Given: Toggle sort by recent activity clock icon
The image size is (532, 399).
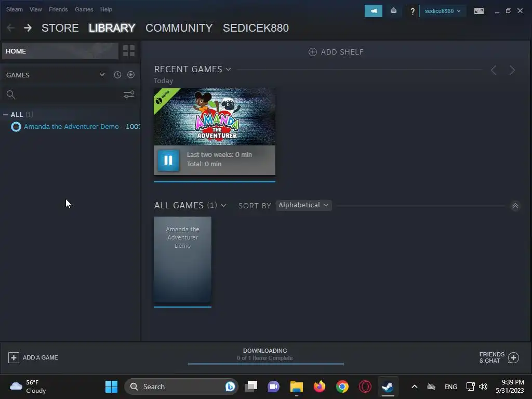Looking at the screenshot, I should [x=117, y=75].
